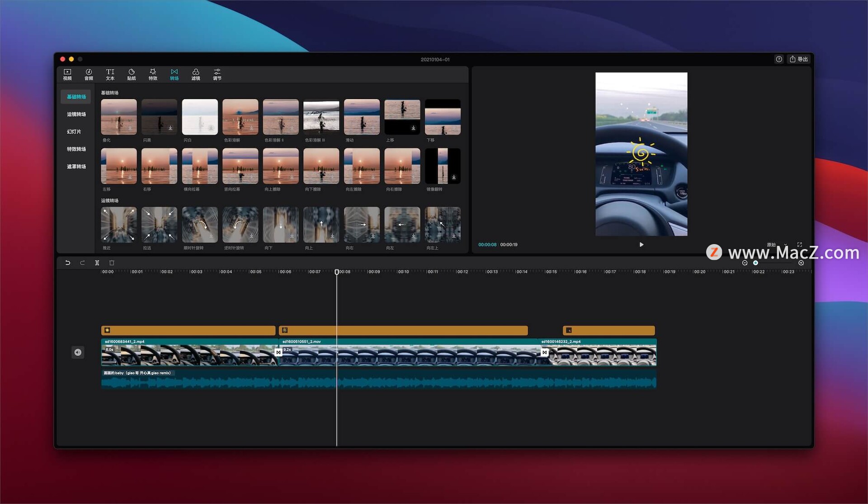Click the split clip tool icon
Viewport: 868px width, 504px height.
click(97, 263)
